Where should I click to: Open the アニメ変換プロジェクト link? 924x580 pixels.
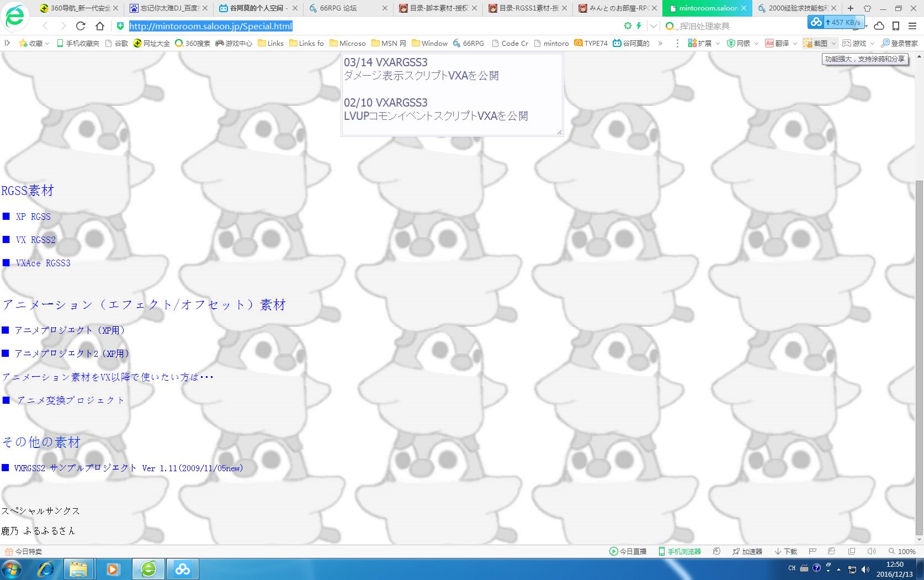point(71,400)
